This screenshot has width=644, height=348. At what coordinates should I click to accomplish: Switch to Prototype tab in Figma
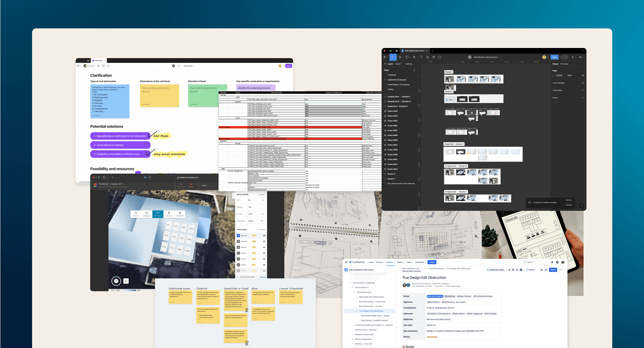(x=564, y=64)
